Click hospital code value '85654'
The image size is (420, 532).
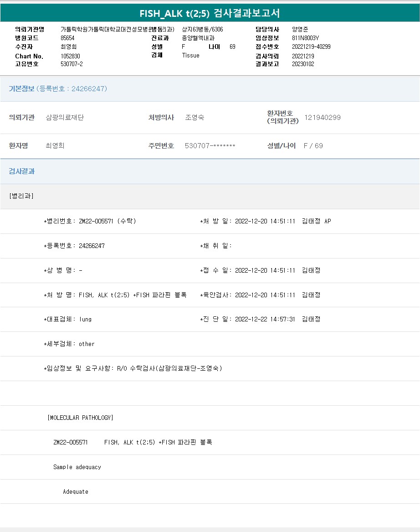tap(67, 38)
